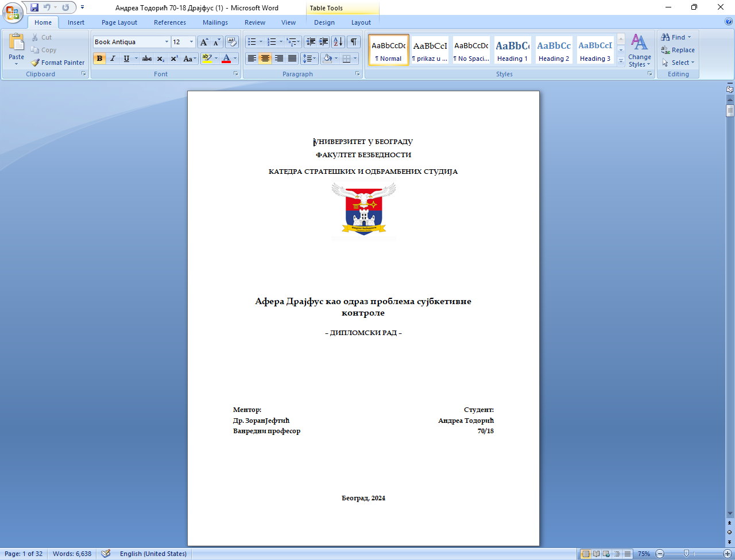Apply the Heading 1 style
The height and width of the screenshot is (560, 735).
click(x=512, y=50)
